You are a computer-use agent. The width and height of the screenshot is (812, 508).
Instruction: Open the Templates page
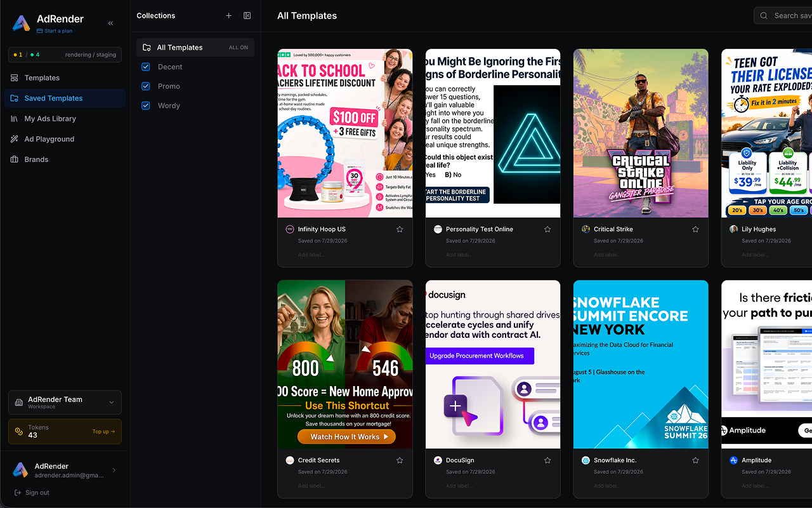pyautogui.click(x=65, y=78)
